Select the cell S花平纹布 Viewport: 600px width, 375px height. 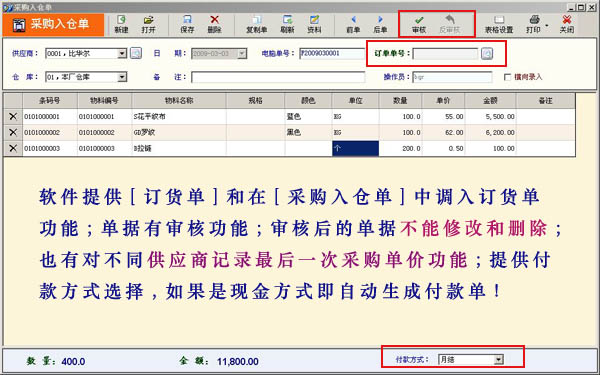click(x=179, y=116)
